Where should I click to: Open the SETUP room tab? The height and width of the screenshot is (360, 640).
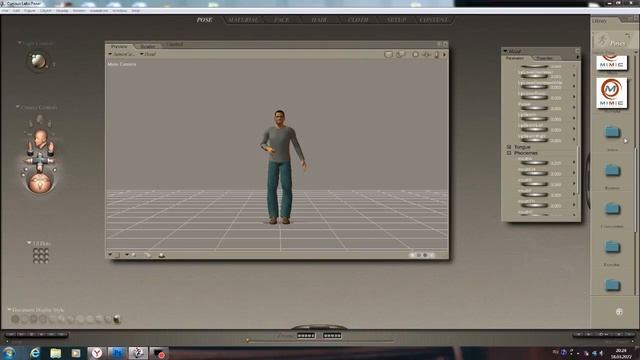(x=396, y=20)
